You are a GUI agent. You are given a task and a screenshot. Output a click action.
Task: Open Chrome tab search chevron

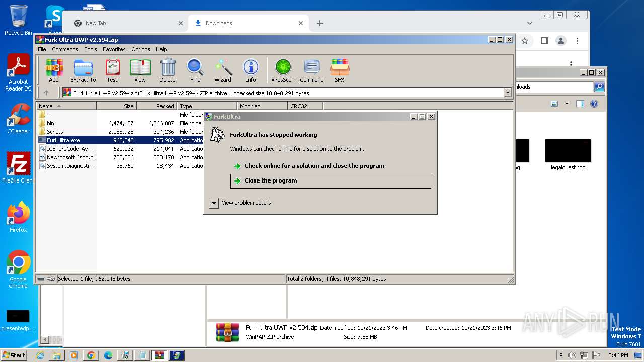(529, 23)
